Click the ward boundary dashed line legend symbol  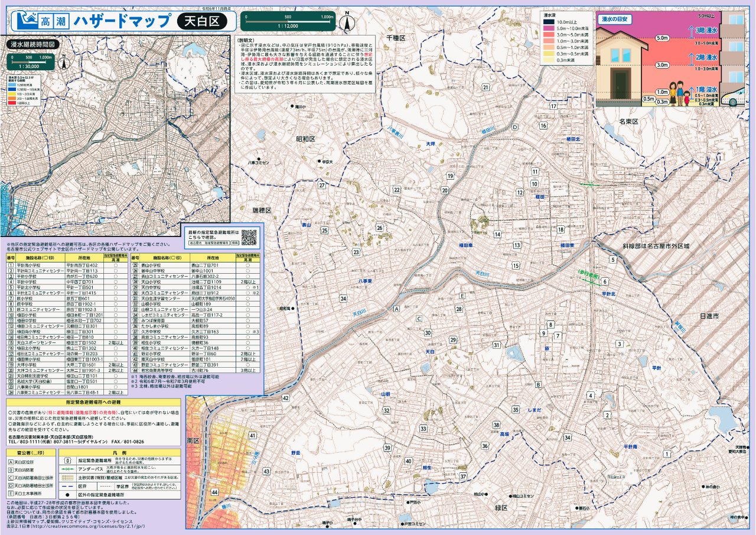pos(67,485)
